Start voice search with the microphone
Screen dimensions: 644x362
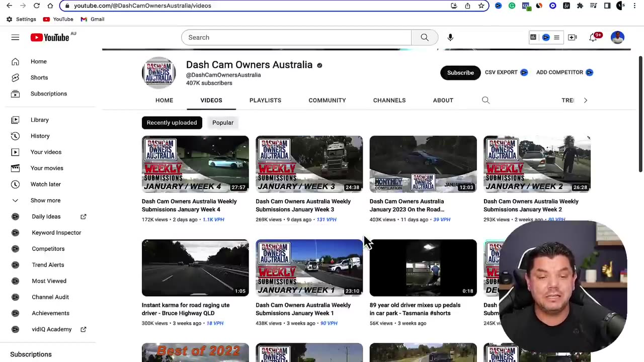pos(450,37)
